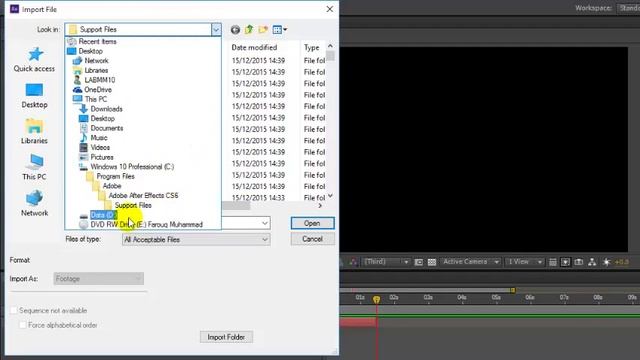Open Active Camera view dropdown
640x360 pixels.
(x=471, y=262)
